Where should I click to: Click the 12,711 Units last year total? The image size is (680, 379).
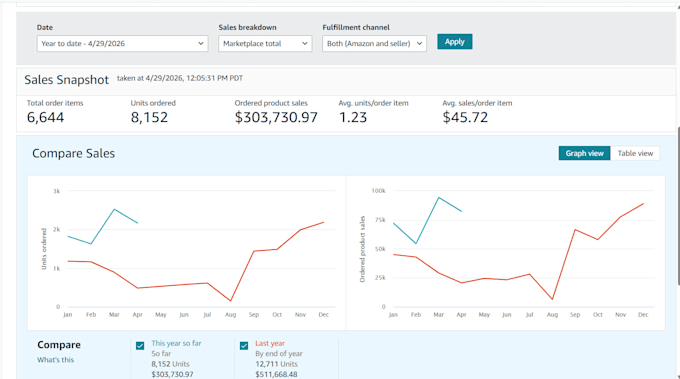276,364
